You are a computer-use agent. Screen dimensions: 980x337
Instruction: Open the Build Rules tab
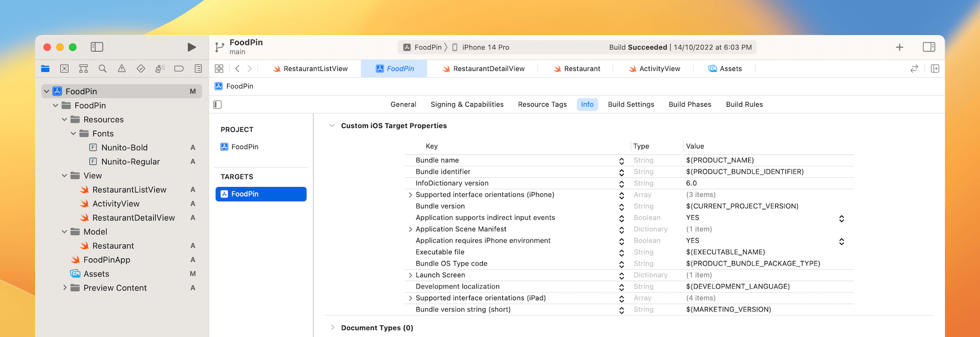[744, 105]
